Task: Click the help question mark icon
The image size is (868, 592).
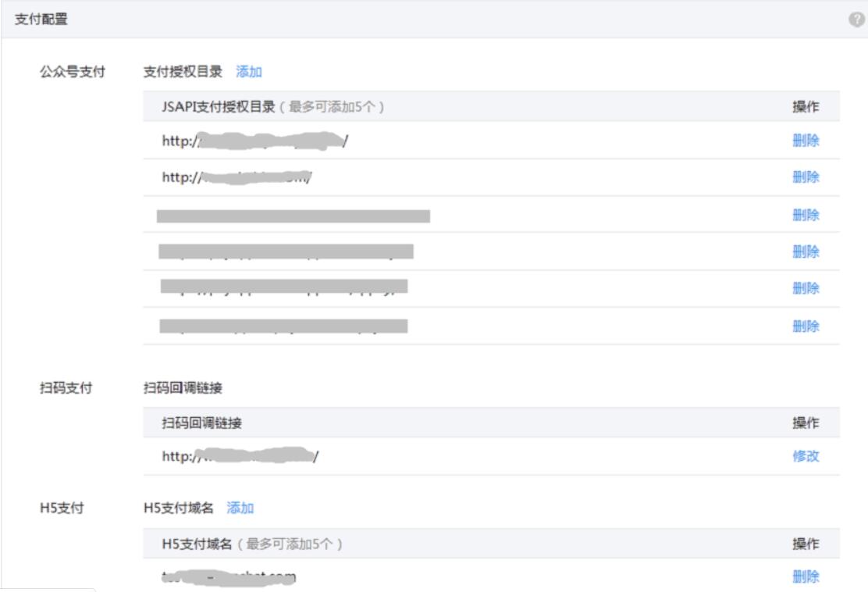Action: 856,20
